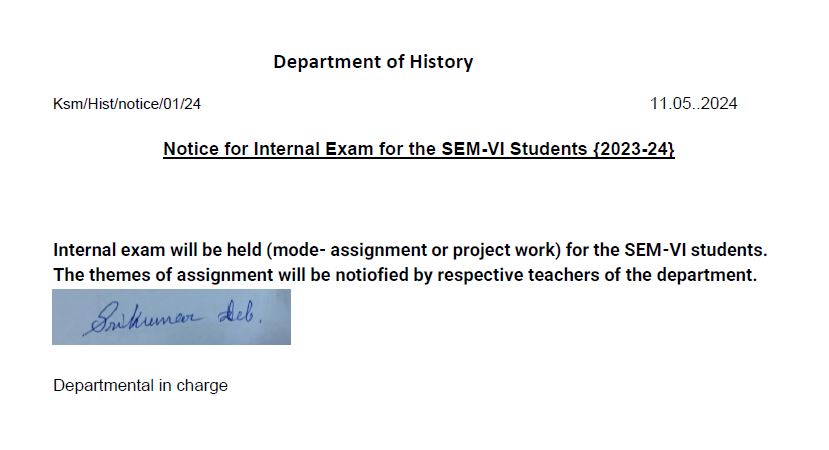Click the word Deb in the signature
Image resolution: width=829 pixels, height=450 pixels.
coord(240,314)
